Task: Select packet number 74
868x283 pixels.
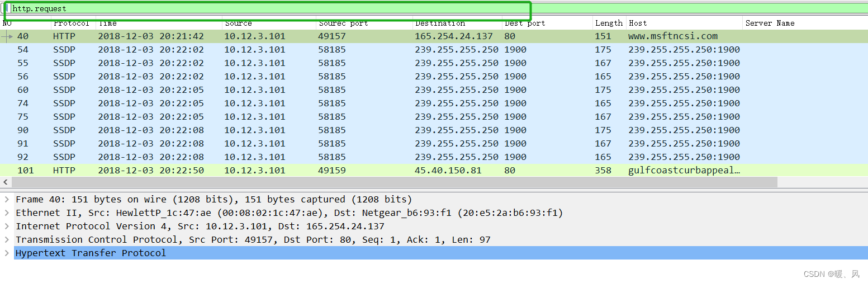Action: point(434,103)
